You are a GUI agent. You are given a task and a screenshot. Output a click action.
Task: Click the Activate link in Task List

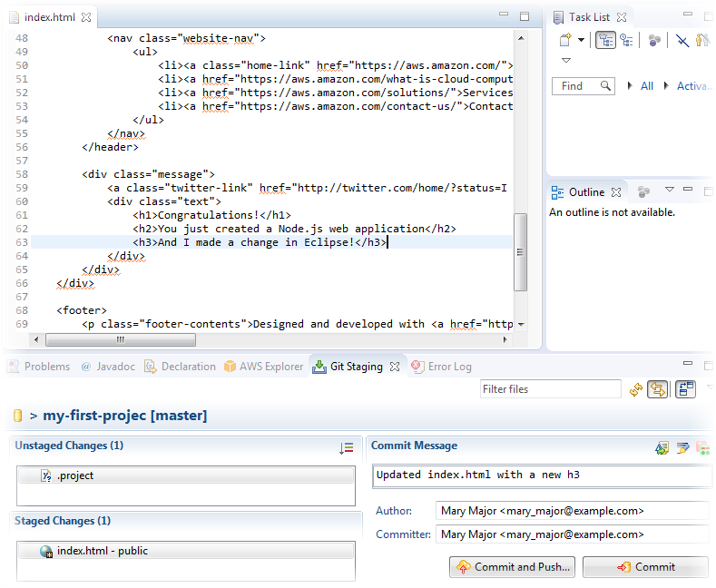tap(692, 86)
